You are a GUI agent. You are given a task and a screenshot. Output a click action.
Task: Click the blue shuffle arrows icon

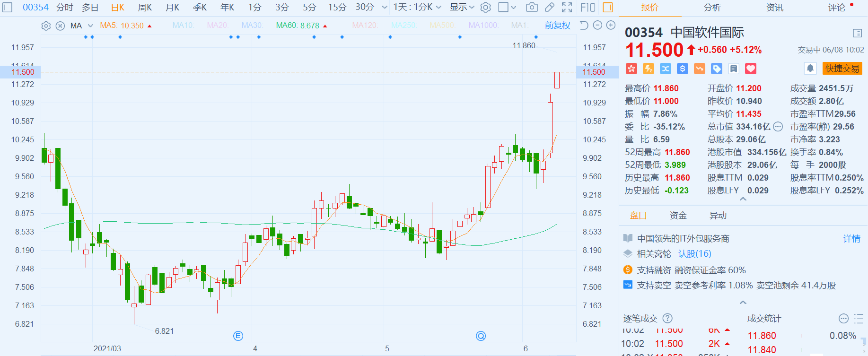point(666,69)
